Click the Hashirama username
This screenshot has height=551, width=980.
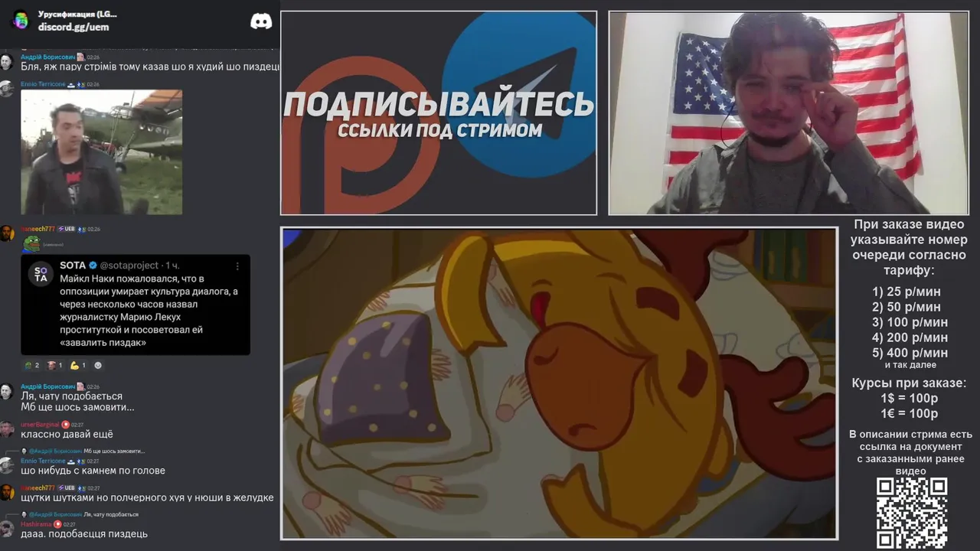[36, 524]
